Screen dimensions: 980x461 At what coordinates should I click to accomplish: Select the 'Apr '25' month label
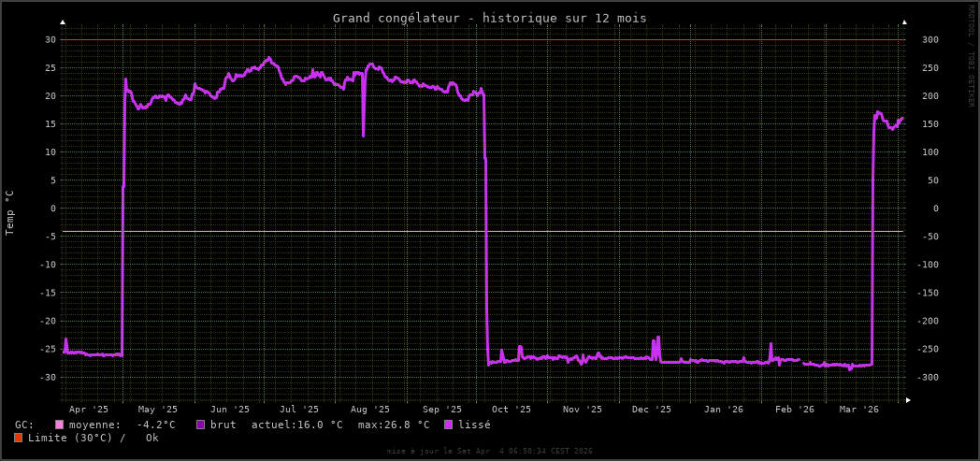tap(89, 409)
